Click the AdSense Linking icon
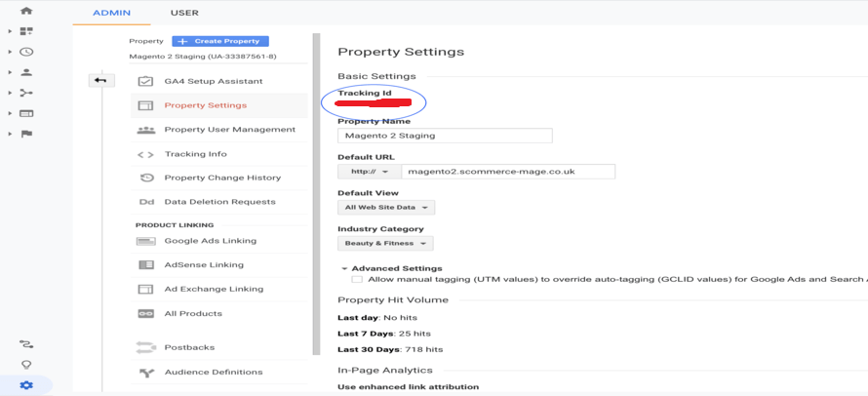 (x=145, y=264)
